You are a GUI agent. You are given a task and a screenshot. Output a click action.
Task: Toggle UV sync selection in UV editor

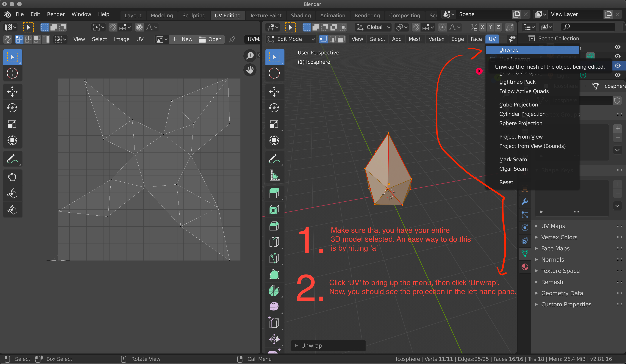pyautogui.click(x=8, y=39)
